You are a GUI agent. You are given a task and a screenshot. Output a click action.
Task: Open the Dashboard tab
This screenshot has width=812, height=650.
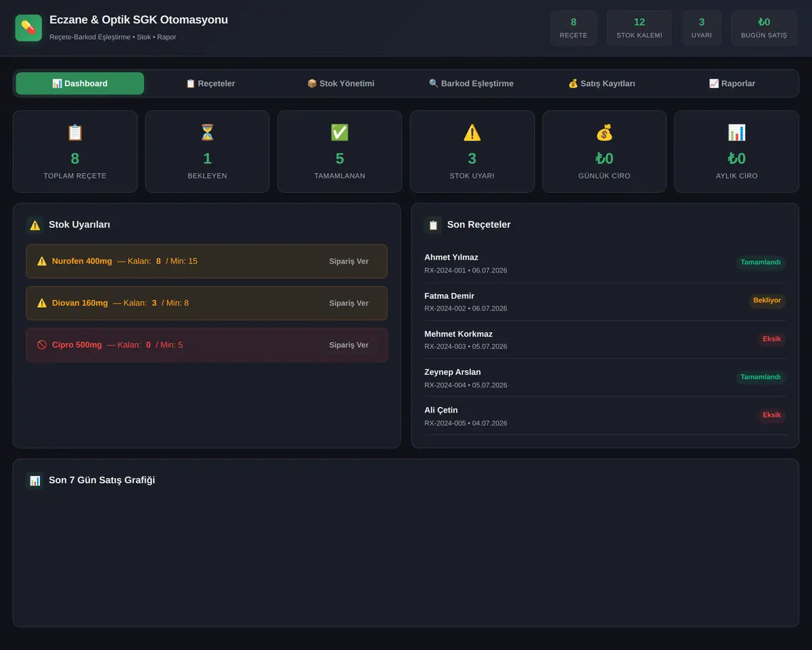click(80, 83)
